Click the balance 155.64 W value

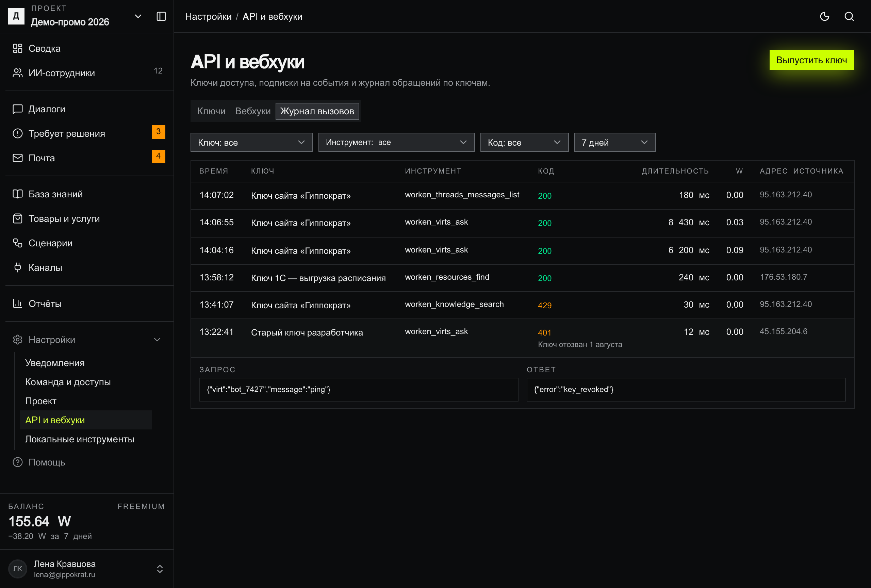point(40,521)
